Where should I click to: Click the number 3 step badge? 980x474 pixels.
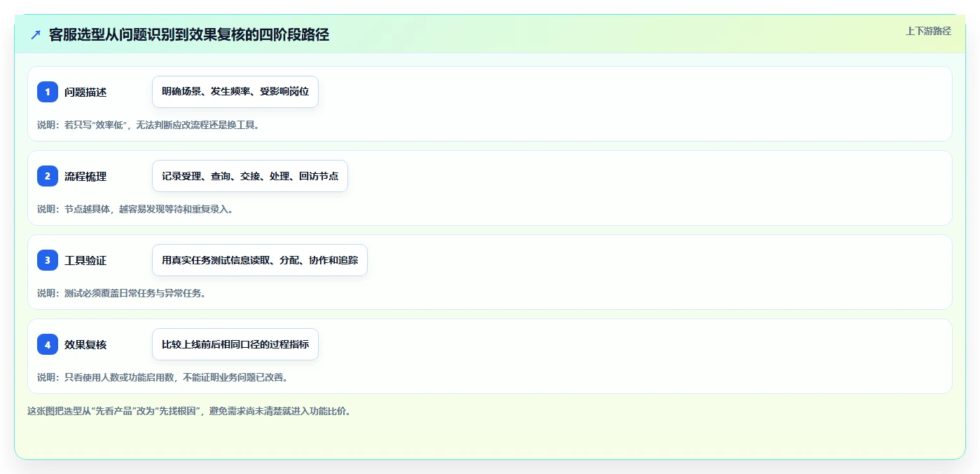(x=48, y=260)
